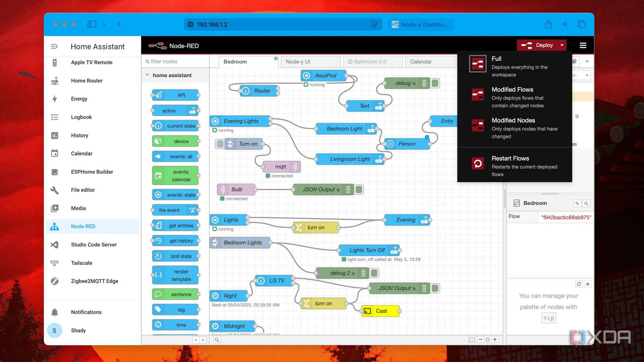Viewport: 644px width, 362px height.
Task: Open ESPHome Builder from the sidebar
Action: tap(92, 172)
